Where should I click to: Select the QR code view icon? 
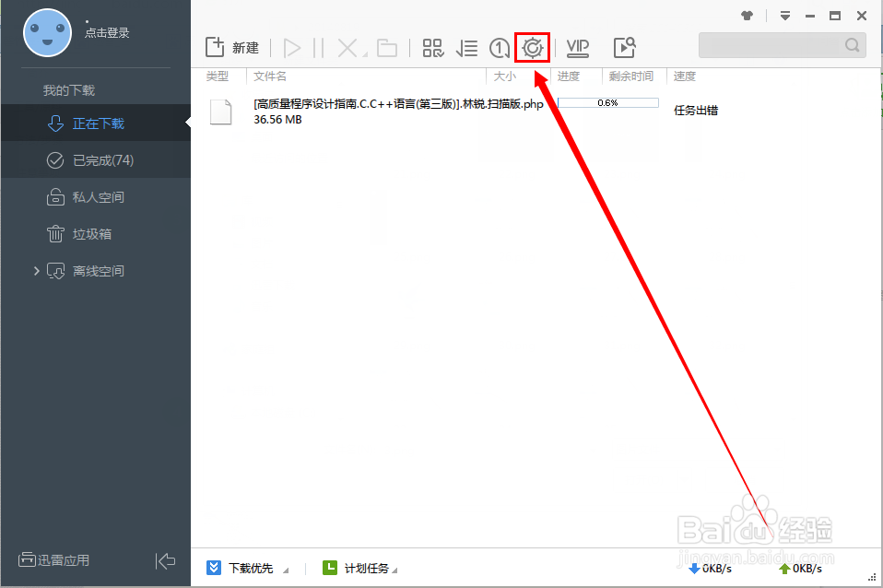pos(432,47)
